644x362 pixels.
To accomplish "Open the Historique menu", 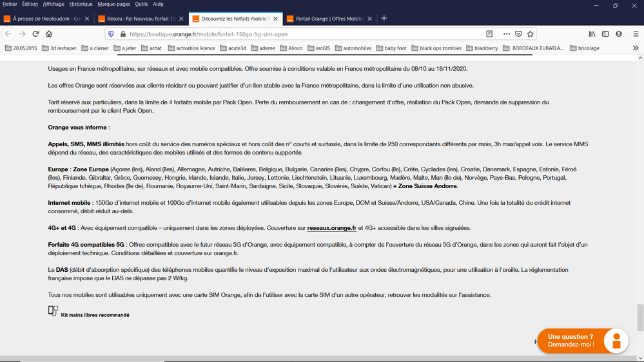I will coord(81,4).
